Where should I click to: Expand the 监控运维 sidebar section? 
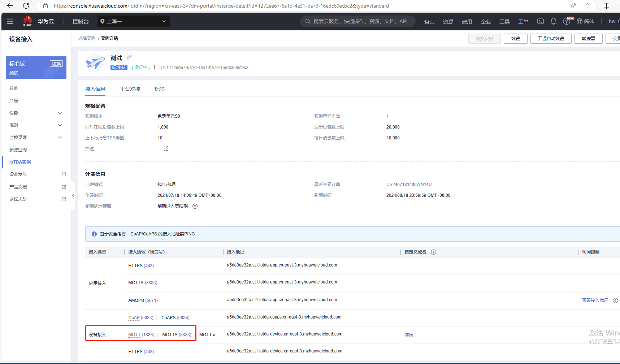point(35,138)
